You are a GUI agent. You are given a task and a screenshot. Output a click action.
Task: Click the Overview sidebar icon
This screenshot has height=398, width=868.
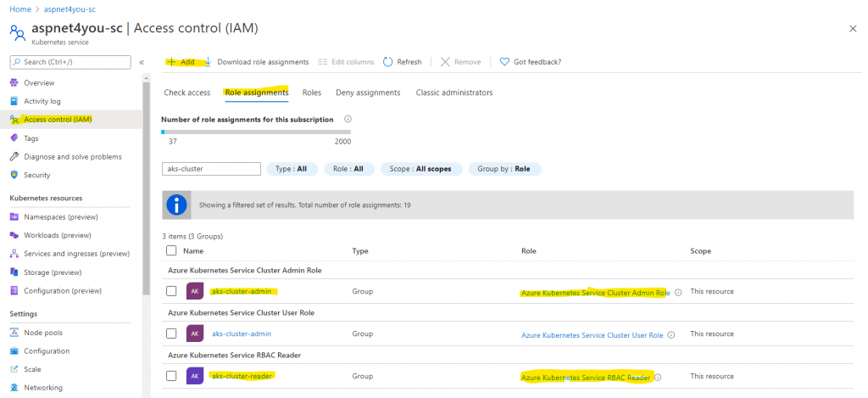click(14, 82)
